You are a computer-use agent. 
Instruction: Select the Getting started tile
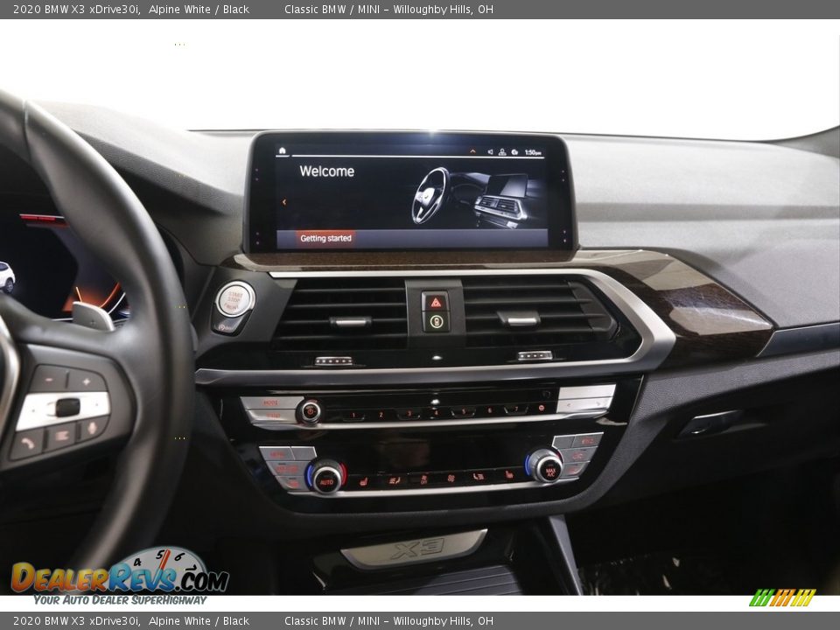(x=325, y=238)
